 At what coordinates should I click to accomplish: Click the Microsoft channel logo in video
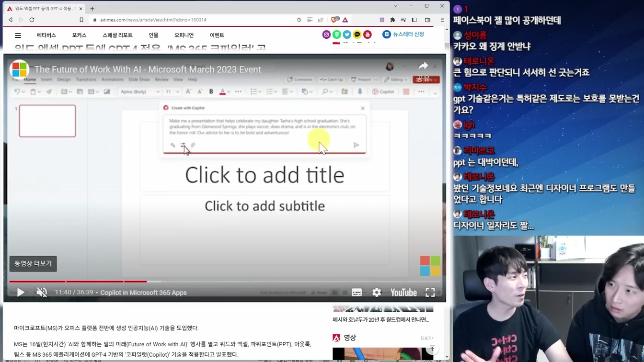point(19,69)
